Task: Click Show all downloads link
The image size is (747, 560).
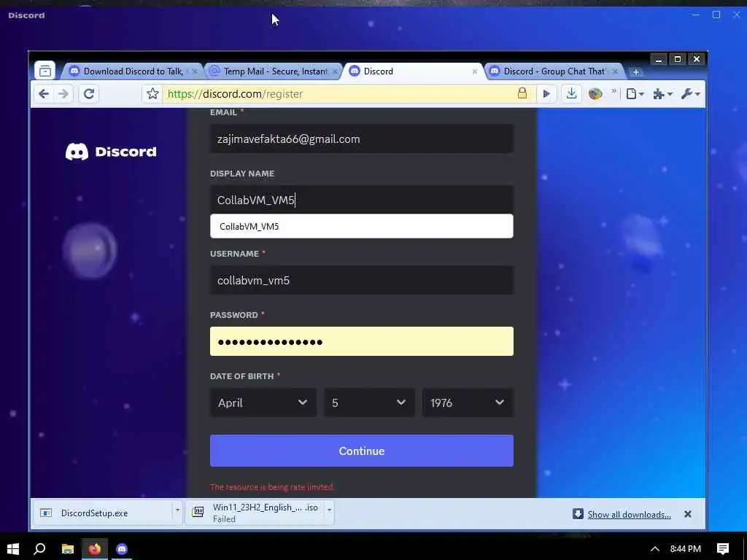Action: 629,514
